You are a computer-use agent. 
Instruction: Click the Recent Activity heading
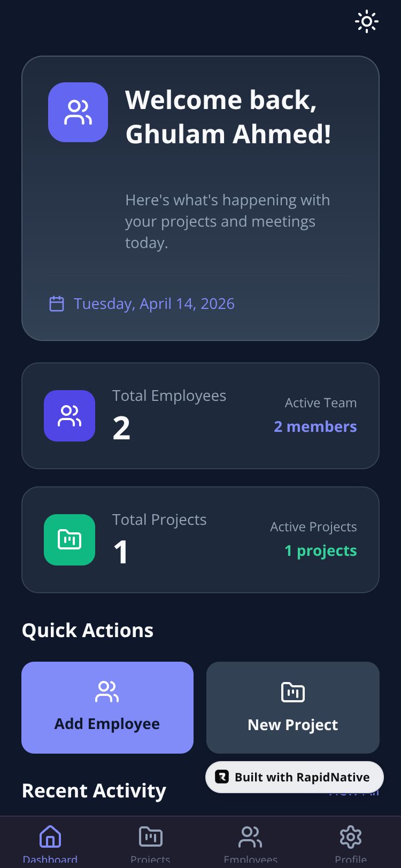pos(94,790)
